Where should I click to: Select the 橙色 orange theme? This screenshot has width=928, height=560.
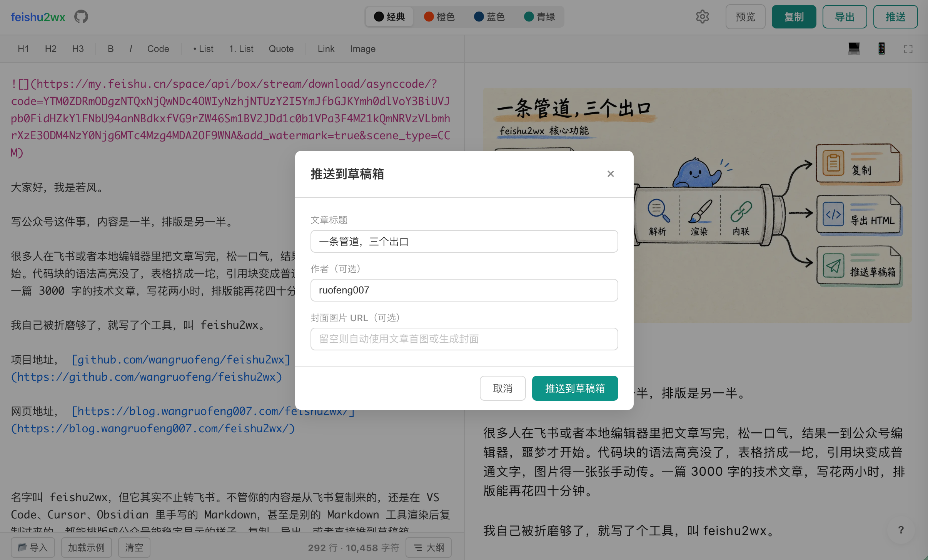439,17
